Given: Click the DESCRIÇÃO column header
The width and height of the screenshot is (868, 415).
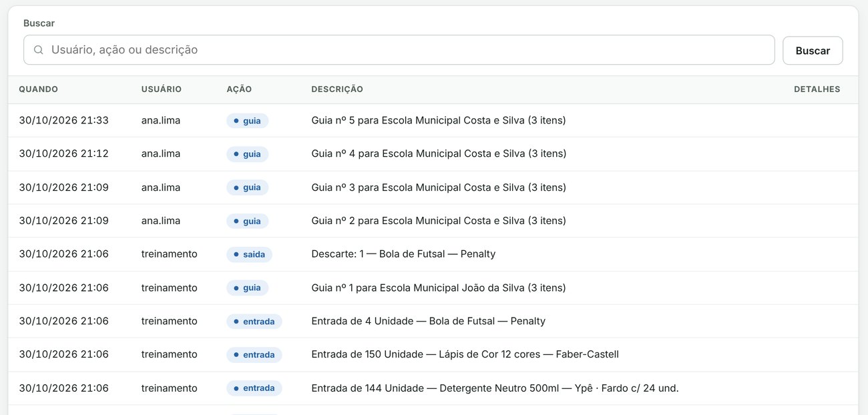Looking at the screenshot, I should (337, 89).
